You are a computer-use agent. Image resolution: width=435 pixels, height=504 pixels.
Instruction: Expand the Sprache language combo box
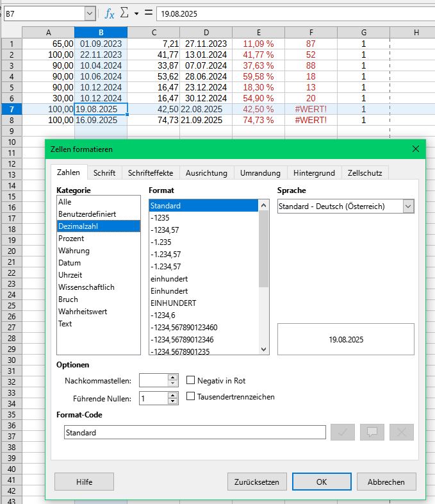pos(407,206)
